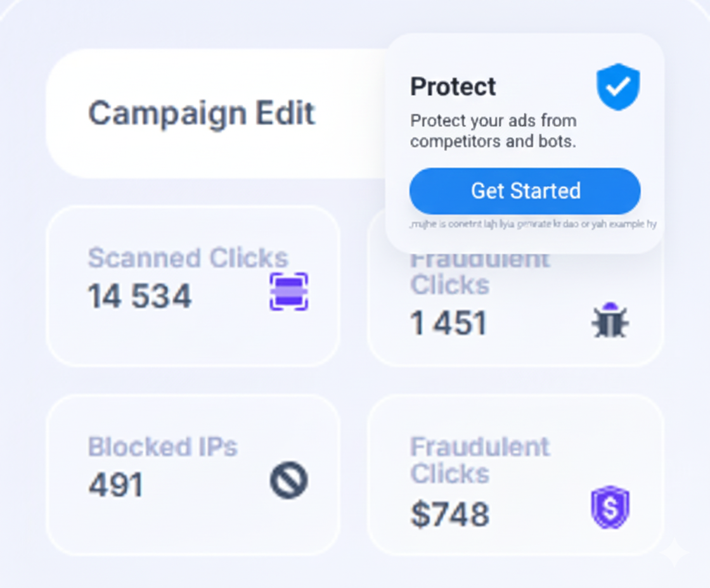Image resolution: width=710 pixels, height=588 pixels.
Task: Click the 1 451 fraudulent clicks value
Action: [448, 324]
